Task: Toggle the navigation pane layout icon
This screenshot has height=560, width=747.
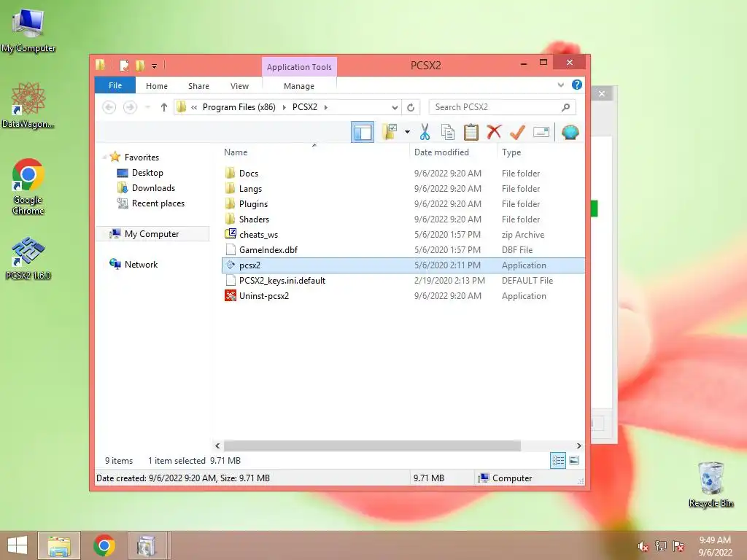Action: click(x=363, y=132)
